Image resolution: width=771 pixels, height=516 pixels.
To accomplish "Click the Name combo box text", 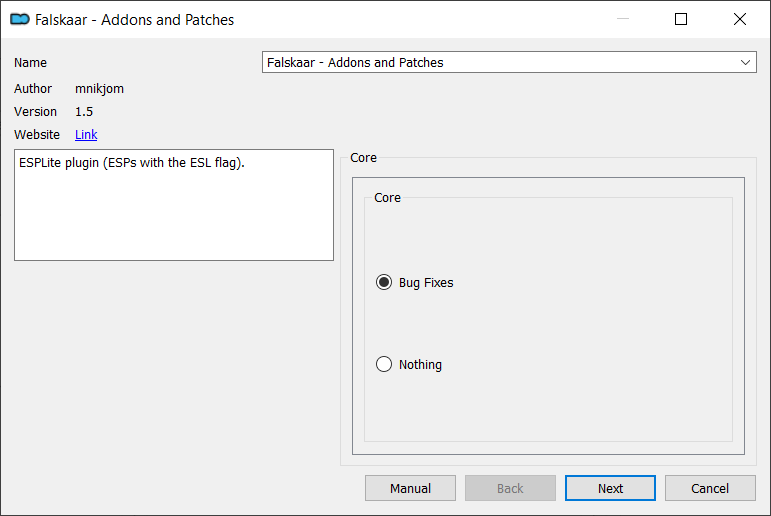I will click(355, 62).
